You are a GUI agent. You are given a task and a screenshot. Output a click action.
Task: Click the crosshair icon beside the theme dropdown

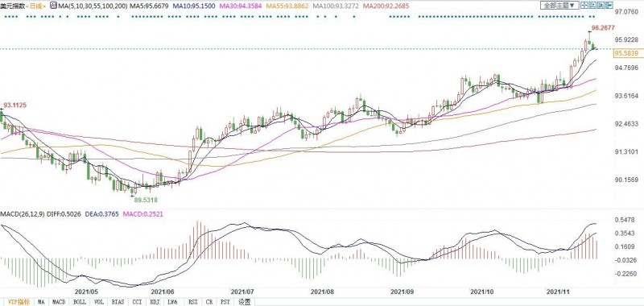click(x=584, y=6)
